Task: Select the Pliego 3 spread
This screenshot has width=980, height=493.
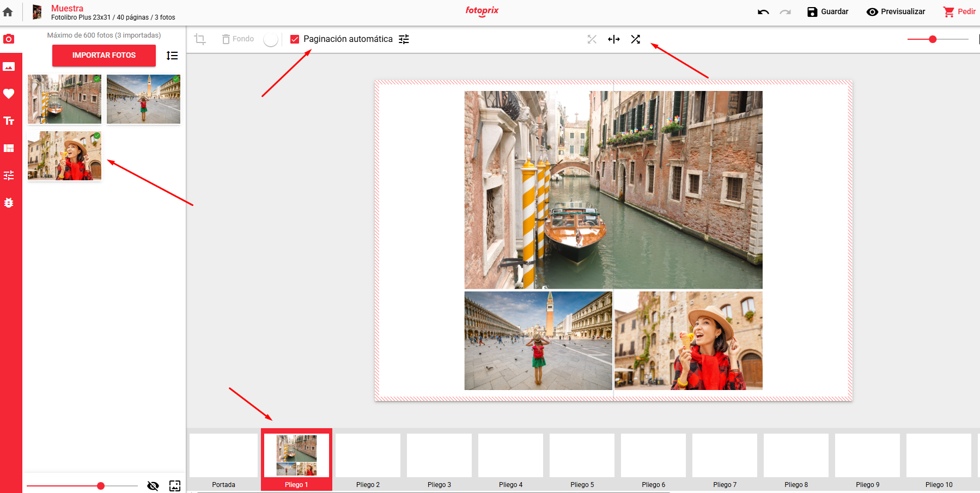Action: point(440,460)
